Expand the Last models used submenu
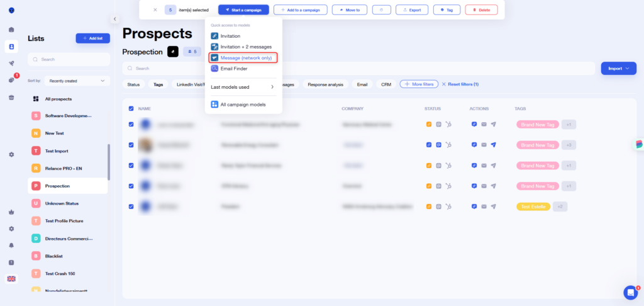Screen dimensions: 644x306 click(243, 87)
